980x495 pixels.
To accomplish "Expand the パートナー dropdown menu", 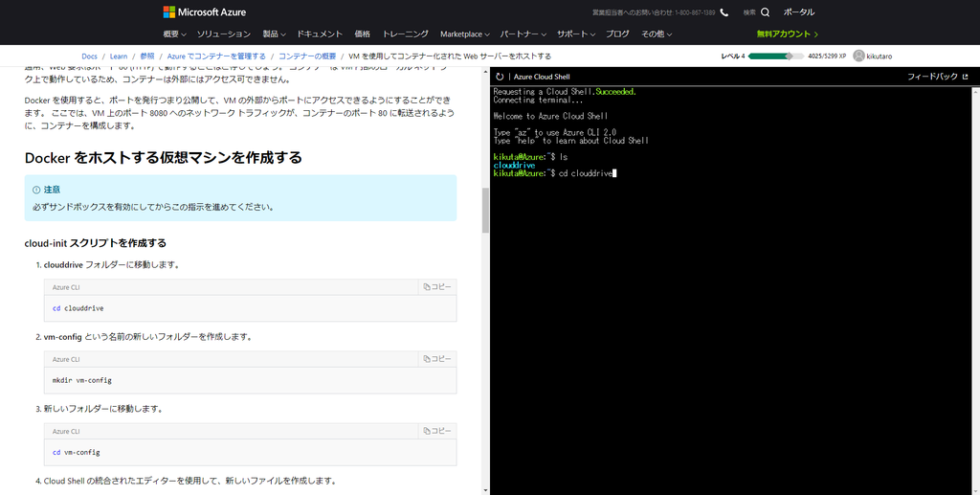I will 523,34.
